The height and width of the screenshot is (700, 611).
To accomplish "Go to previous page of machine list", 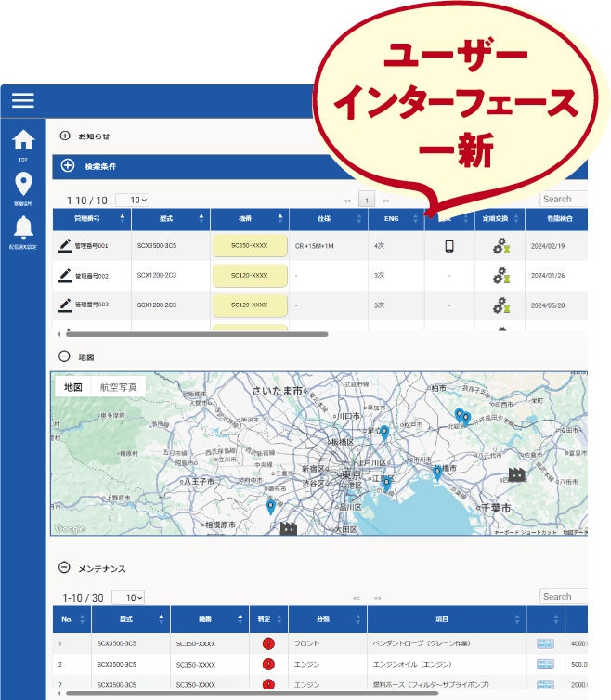I will [x=347, y=201].
